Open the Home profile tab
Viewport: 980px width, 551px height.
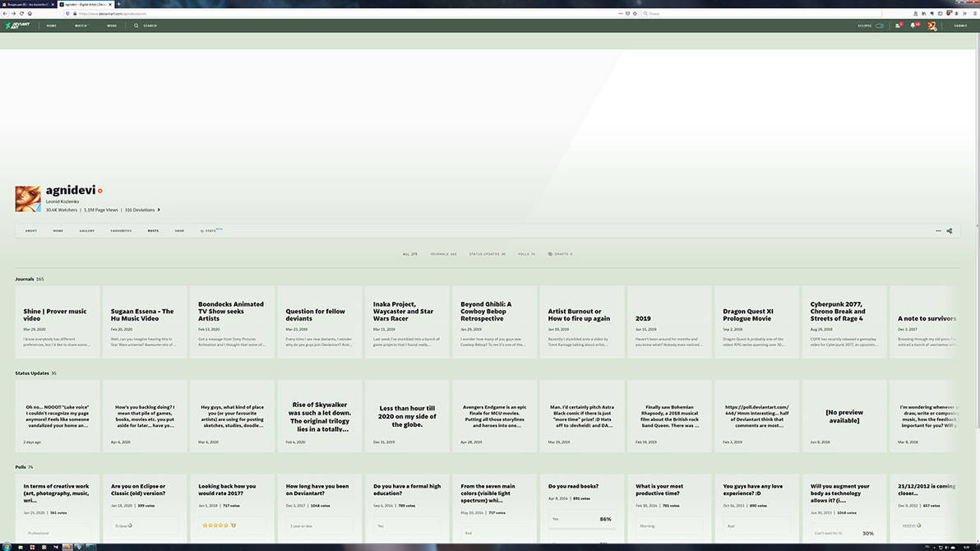click(58, 231)
